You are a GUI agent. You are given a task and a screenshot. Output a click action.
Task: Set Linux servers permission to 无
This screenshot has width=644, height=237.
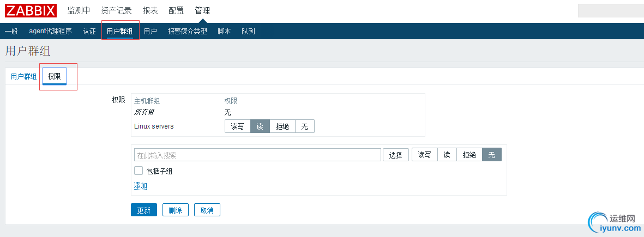(305, 126)
